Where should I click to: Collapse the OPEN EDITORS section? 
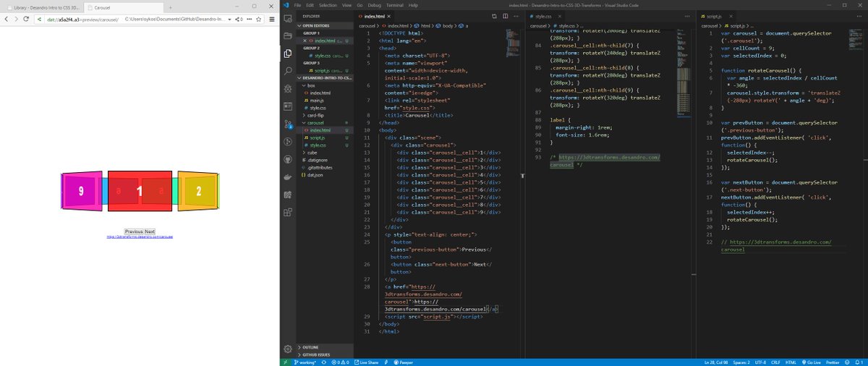click(325, 27)
